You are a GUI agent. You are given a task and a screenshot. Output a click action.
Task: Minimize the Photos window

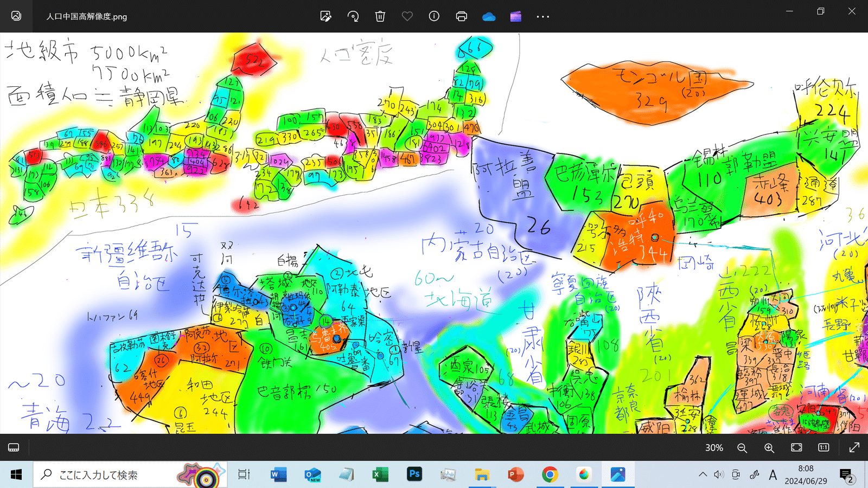789,11
